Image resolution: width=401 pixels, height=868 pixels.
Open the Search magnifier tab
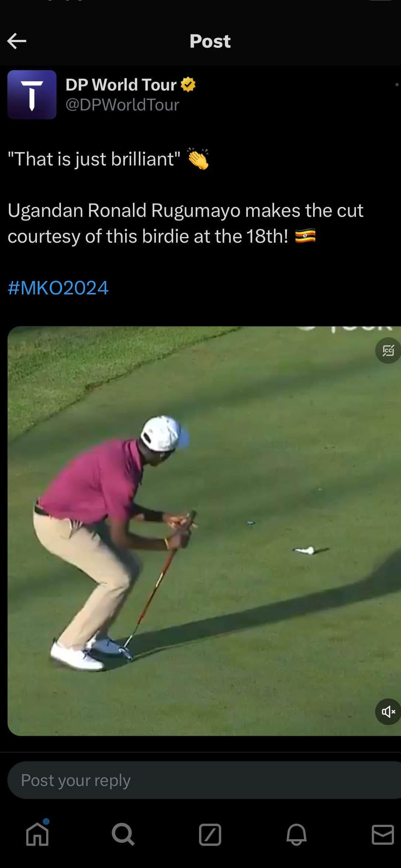123,834
